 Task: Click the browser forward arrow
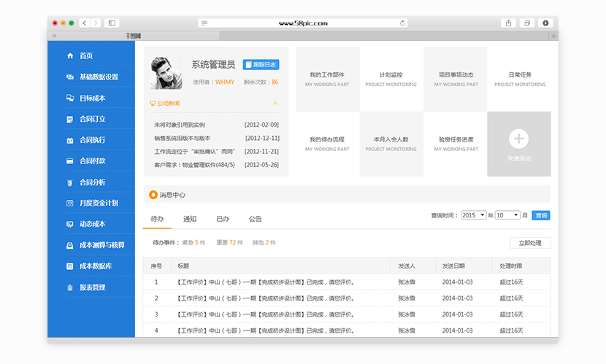[96, 23]
